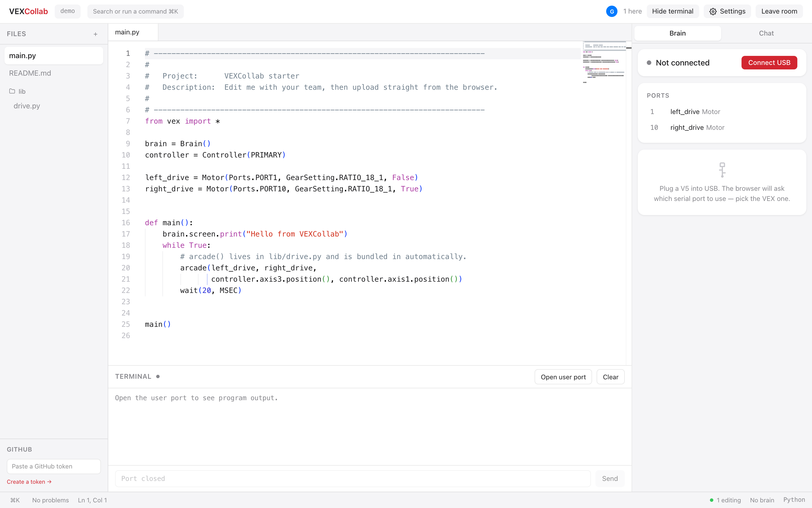
Task: Click the G user avatar
Action: coord(612,11)
